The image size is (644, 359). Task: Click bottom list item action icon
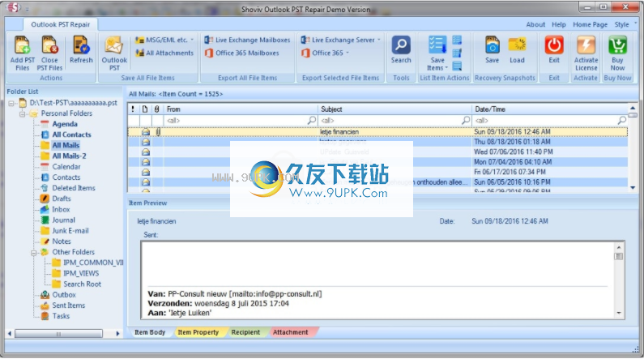point(457,66)
